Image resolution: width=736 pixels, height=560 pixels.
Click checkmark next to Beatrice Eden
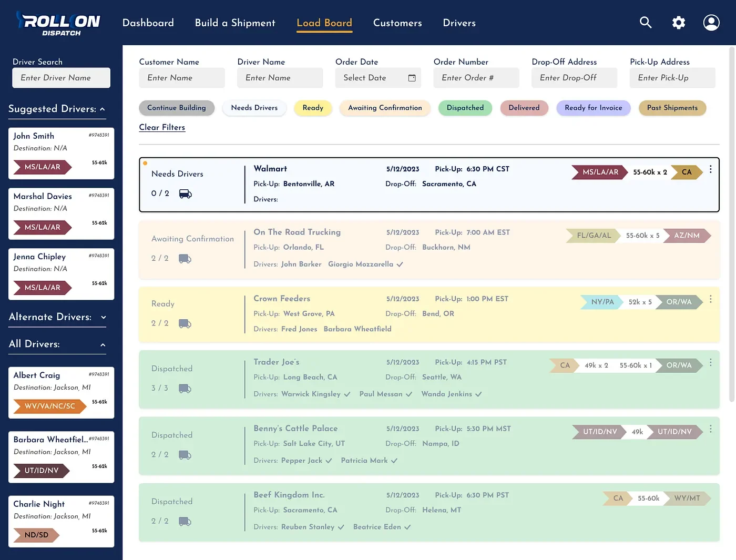407,527
